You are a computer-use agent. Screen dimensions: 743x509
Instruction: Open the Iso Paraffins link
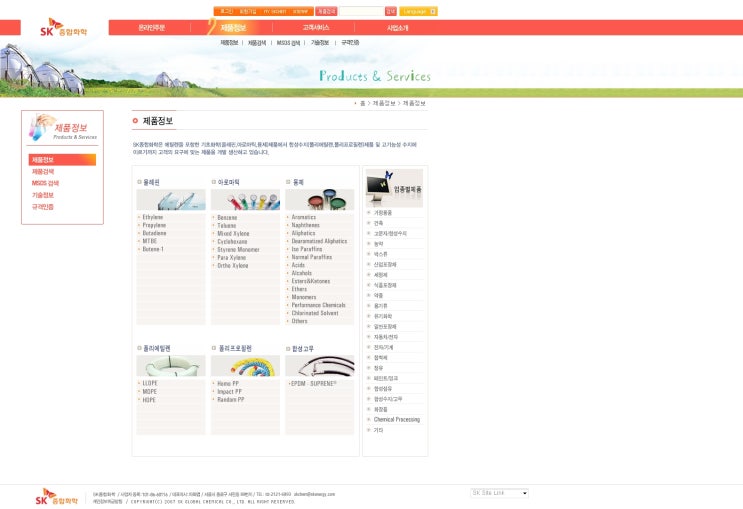pos(307,249)
